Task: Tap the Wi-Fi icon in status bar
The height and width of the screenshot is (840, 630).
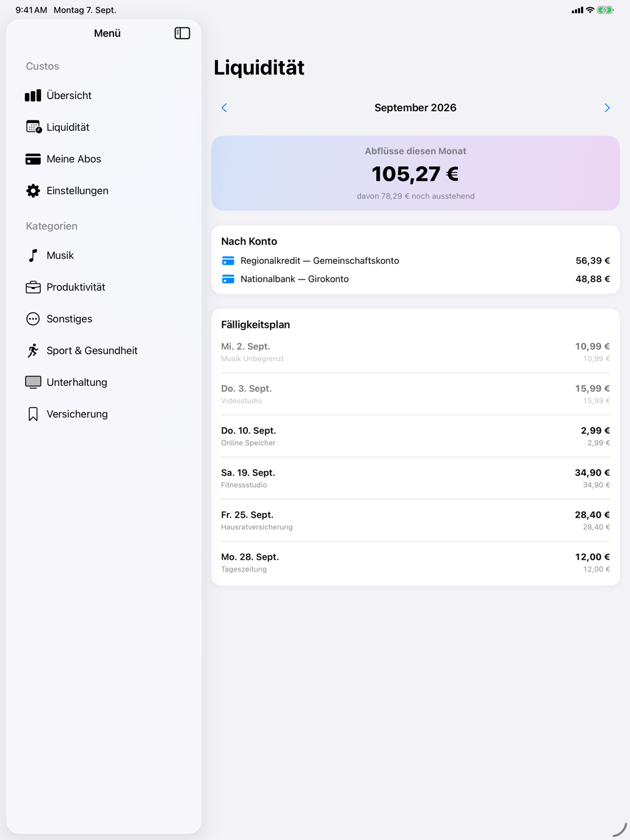Action: point(590,10)
